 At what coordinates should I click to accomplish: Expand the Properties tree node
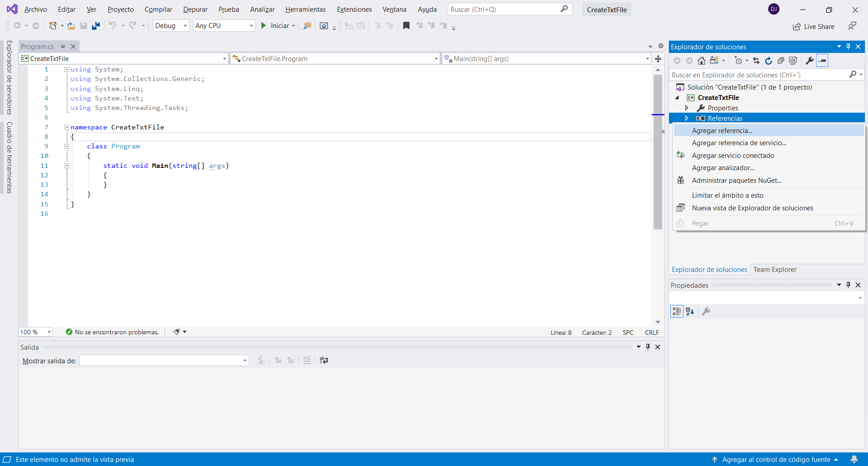tap(687, 108)
